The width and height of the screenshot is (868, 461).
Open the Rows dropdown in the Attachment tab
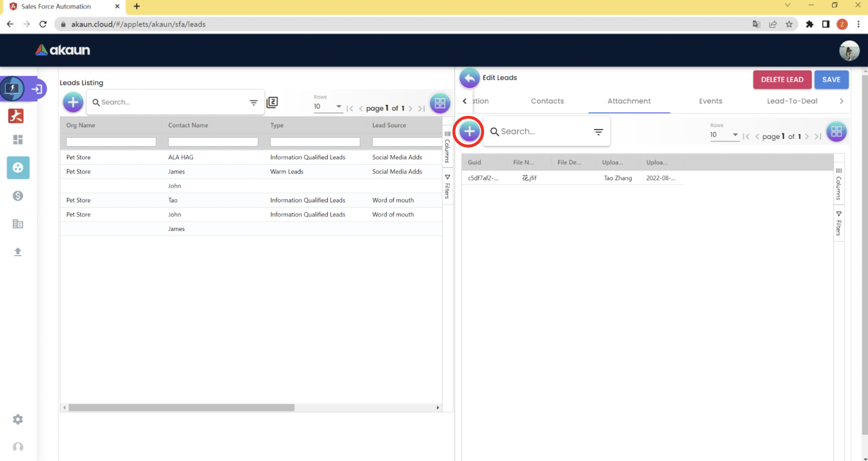pyautogui.click(x=724, y=135)
